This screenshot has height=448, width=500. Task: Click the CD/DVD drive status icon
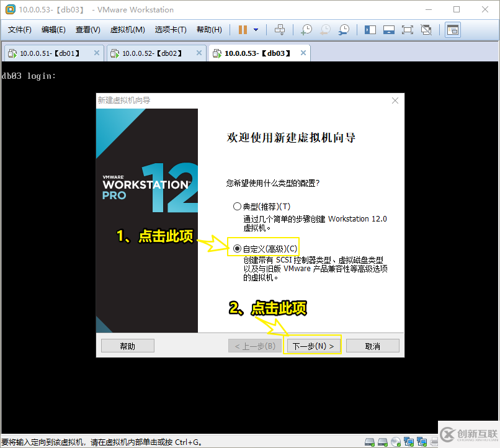[x=396, y=442]
